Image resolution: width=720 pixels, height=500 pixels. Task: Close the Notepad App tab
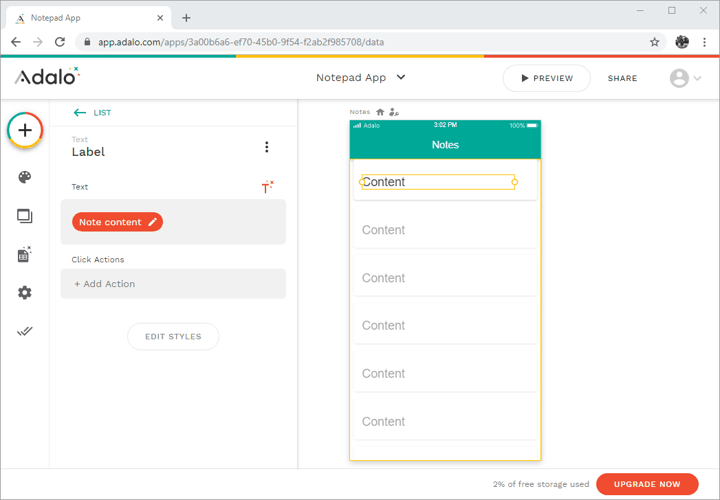[160, 18]
